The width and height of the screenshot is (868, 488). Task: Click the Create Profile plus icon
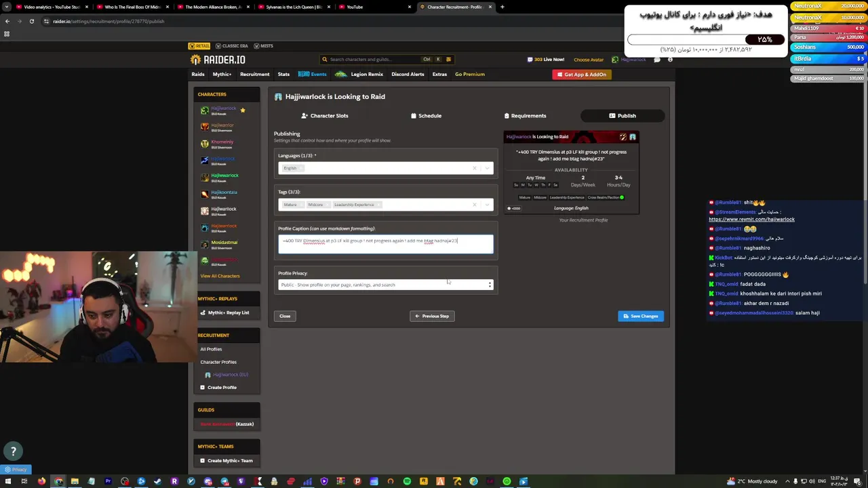(x=202, y=387)
